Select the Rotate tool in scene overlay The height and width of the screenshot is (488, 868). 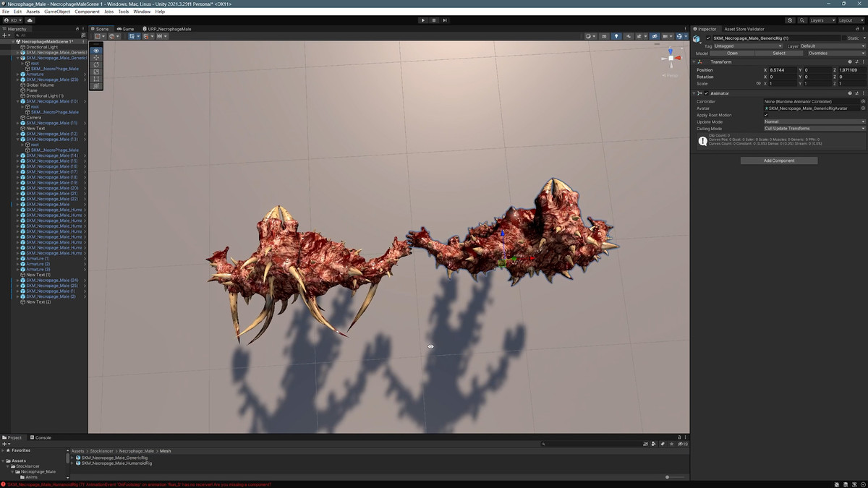(96, 65)
